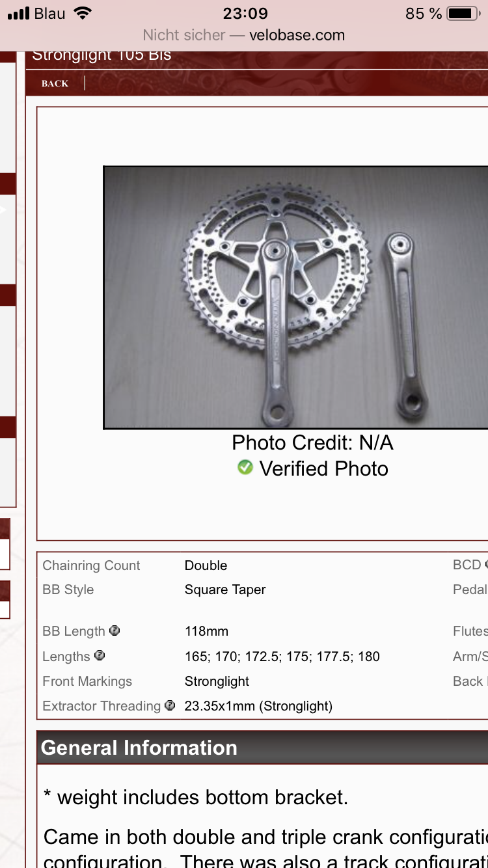
Task: Tap the Stronglight 105 Bis page title
Action: [102, 55]
